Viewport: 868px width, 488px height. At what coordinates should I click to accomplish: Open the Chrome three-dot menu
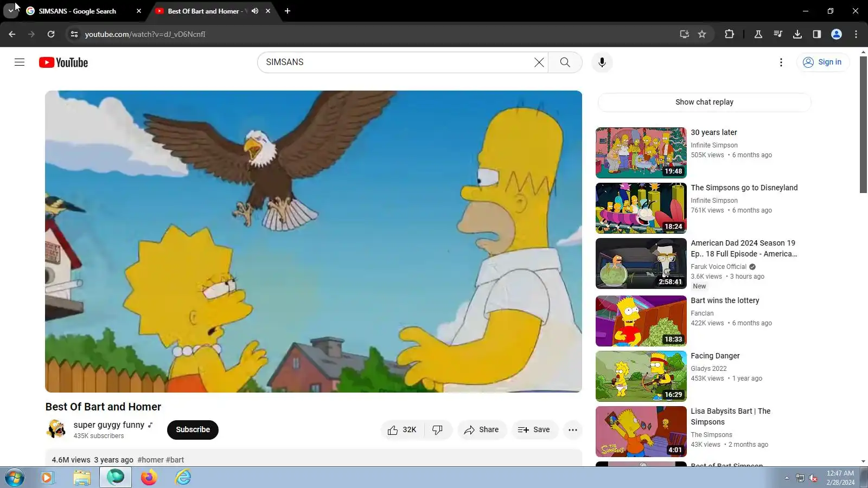856,34
